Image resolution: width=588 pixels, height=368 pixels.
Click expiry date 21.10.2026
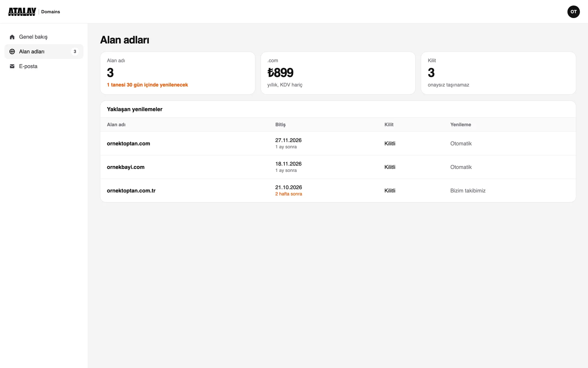(x=288, y=187)
